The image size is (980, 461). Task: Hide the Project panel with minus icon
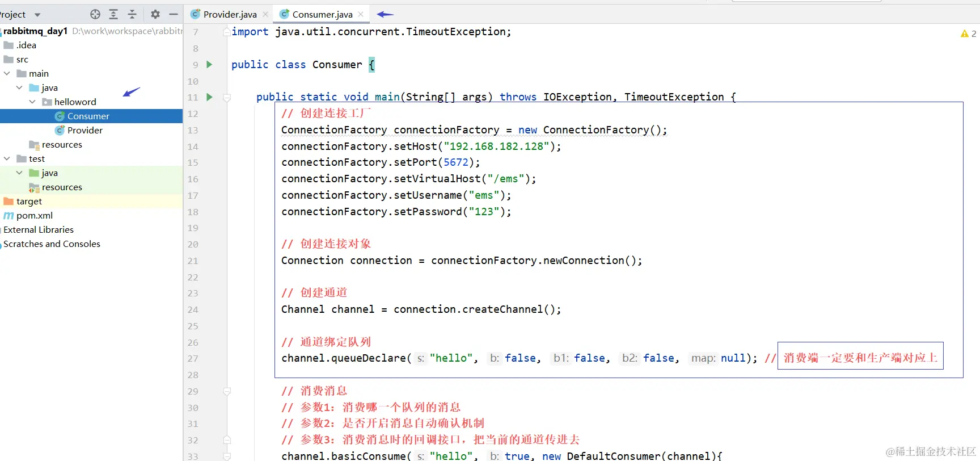pos(174,14)
